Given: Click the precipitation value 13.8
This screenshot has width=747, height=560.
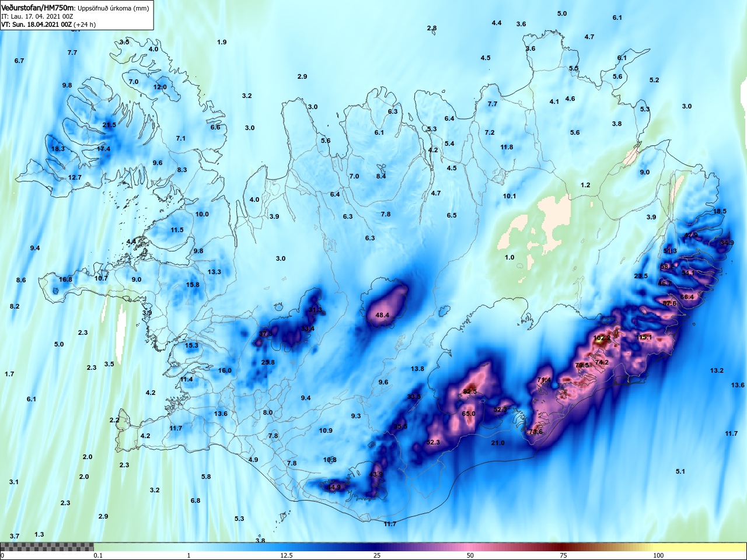Looking at the screenshot, I should click(x=417, y=369).
